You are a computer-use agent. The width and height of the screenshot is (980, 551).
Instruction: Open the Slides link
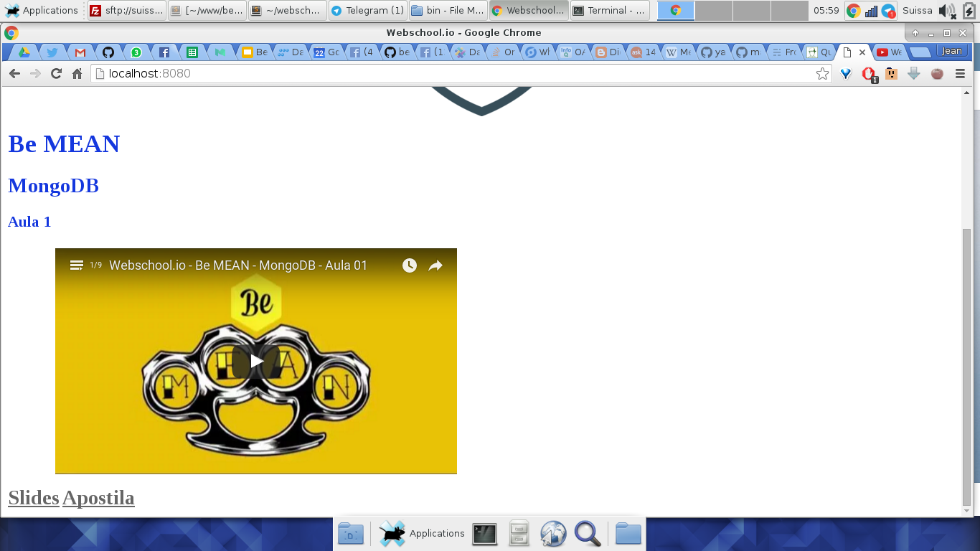point(34,497)
